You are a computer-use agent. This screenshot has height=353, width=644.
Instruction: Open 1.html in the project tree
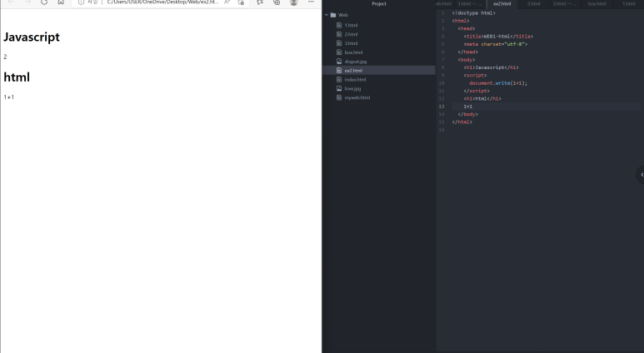click(x=352, y=26)
